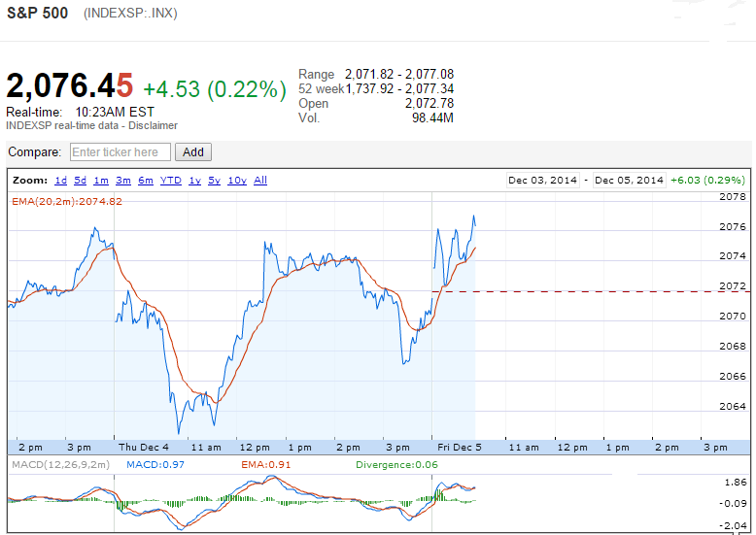
Task: Set chart zoom to All
Action: (x=260, y=181)
